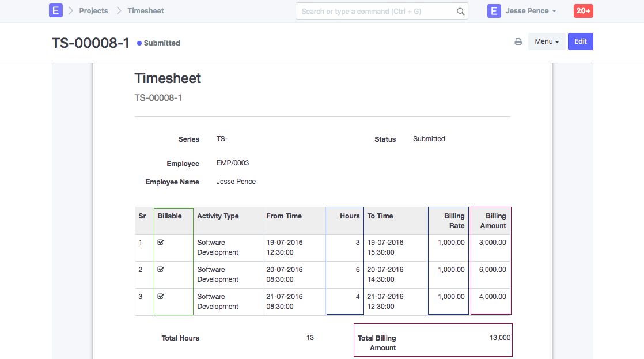
Task: Click the Billing Amount column header
Action: pyautogui.click(x=493, y=221)
